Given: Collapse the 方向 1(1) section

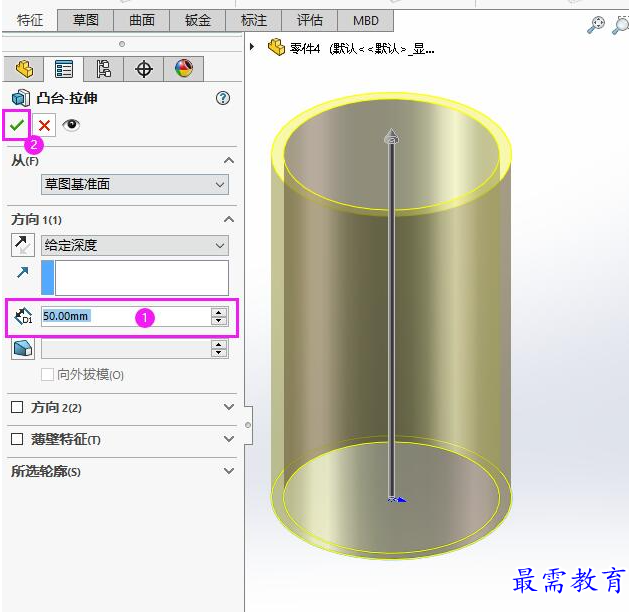Looking at the screenshot, I should pos(229,219).
